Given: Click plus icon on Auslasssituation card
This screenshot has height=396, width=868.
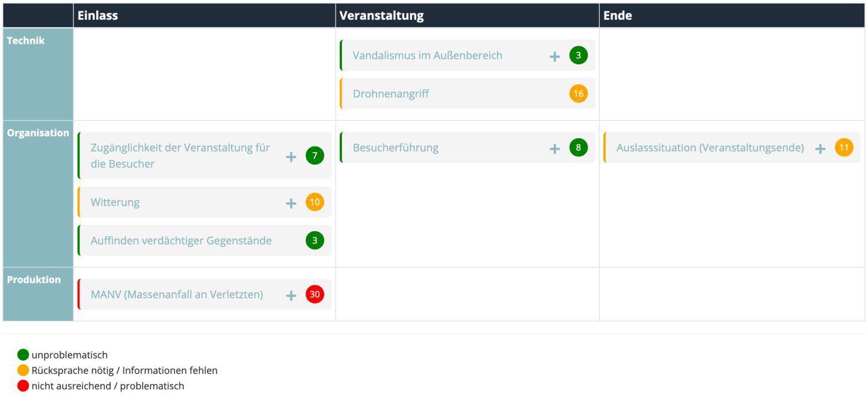Looking at the screenshot, I should [x=820, y=148].
